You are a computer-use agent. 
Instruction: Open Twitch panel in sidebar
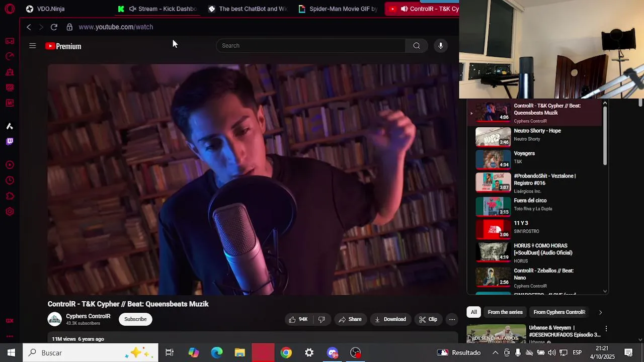point(10,141)
